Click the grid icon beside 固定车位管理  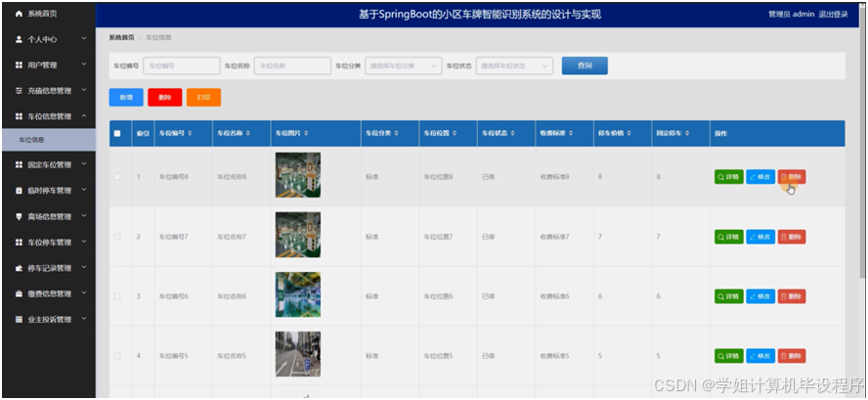(x=19, y=164)
